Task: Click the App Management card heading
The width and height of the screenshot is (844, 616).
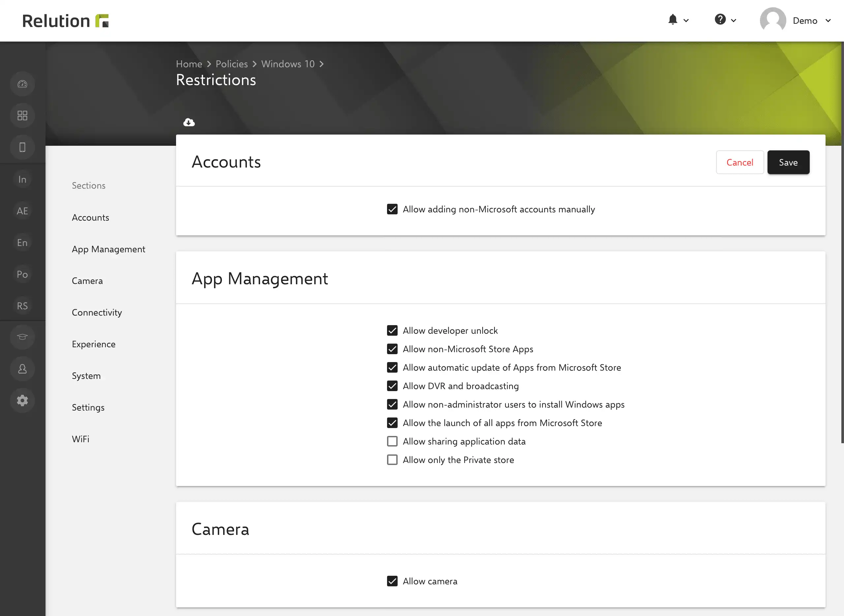Action: [x=260, y=279]
